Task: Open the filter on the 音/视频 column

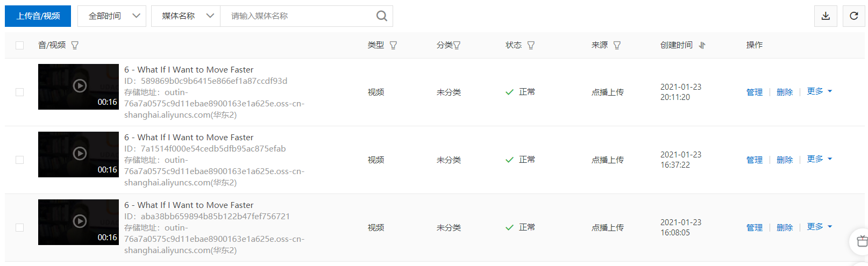Action: (x=75, y=45)
